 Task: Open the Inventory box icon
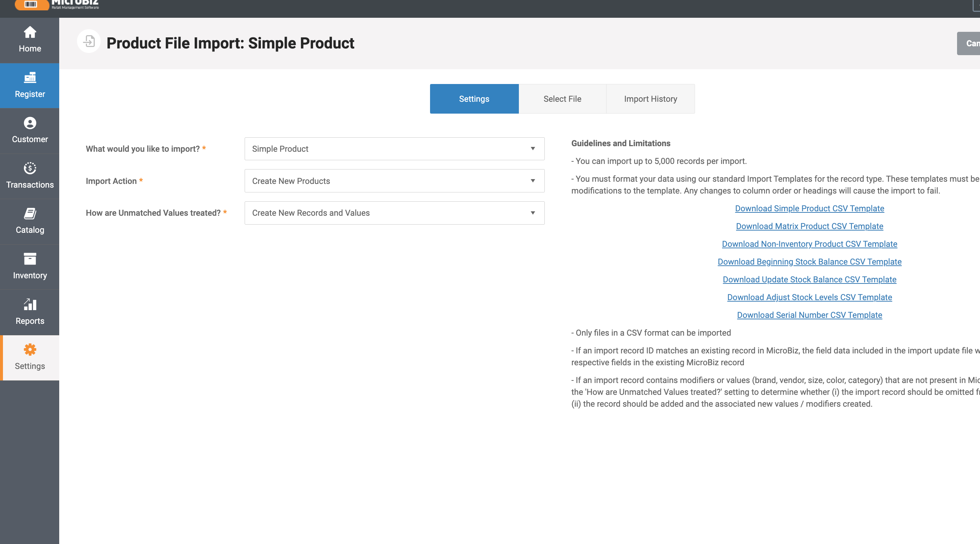[30, 259]
